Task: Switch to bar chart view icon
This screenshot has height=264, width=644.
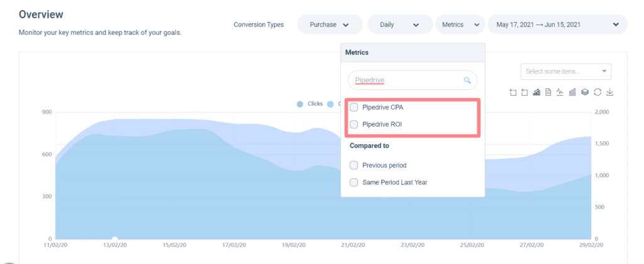Action: 572,93
